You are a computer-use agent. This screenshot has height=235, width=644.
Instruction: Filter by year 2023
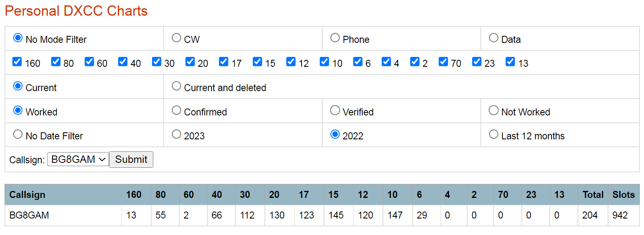[x=177, y=134]
